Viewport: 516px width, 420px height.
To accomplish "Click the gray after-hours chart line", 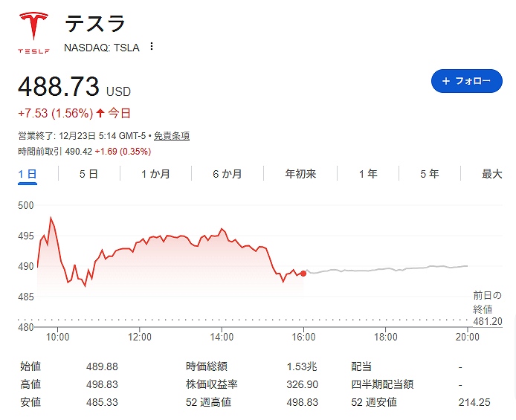I will tap(387, 269).
